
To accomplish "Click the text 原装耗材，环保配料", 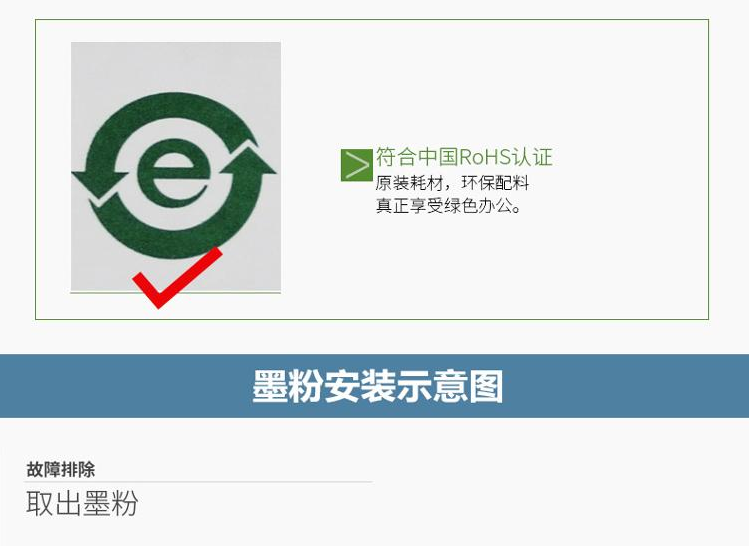I will click(x=452, y=183).
